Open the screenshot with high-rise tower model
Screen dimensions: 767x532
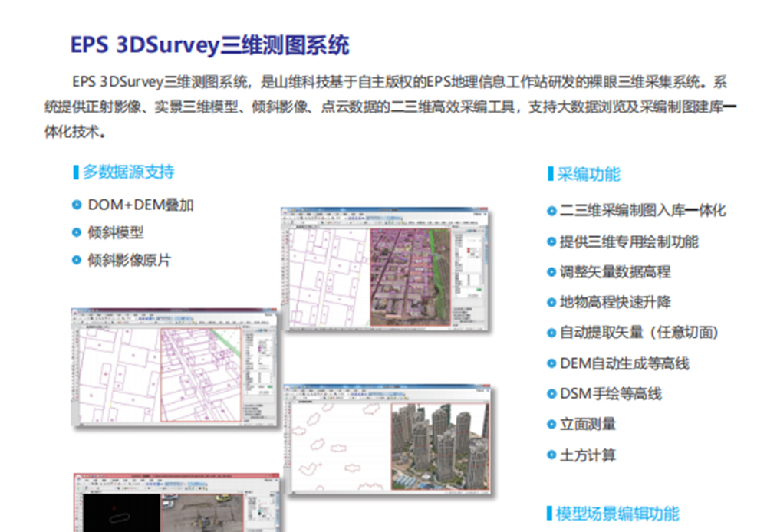click(x=387, y=439)
